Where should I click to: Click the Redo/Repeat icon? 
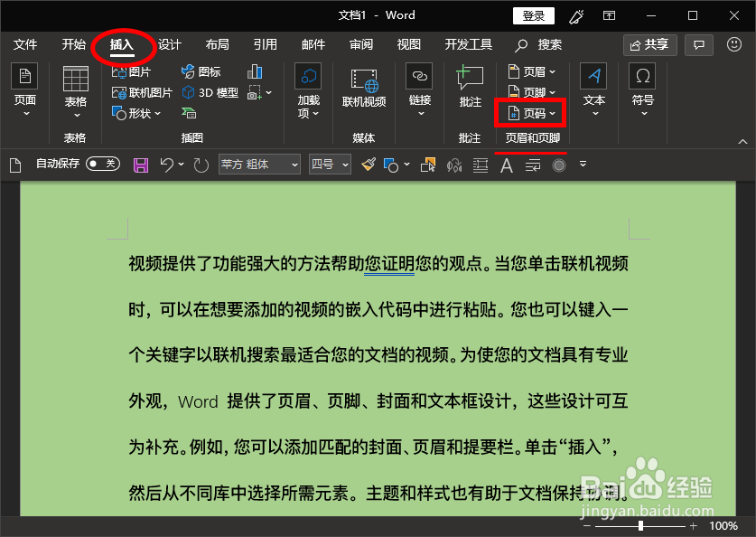pos(201,165)
